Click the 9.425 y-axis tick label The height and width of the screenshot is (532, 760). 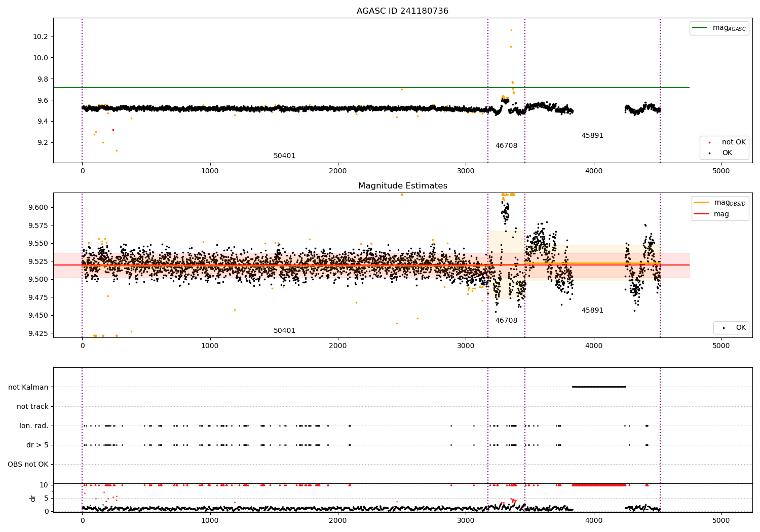39,333
